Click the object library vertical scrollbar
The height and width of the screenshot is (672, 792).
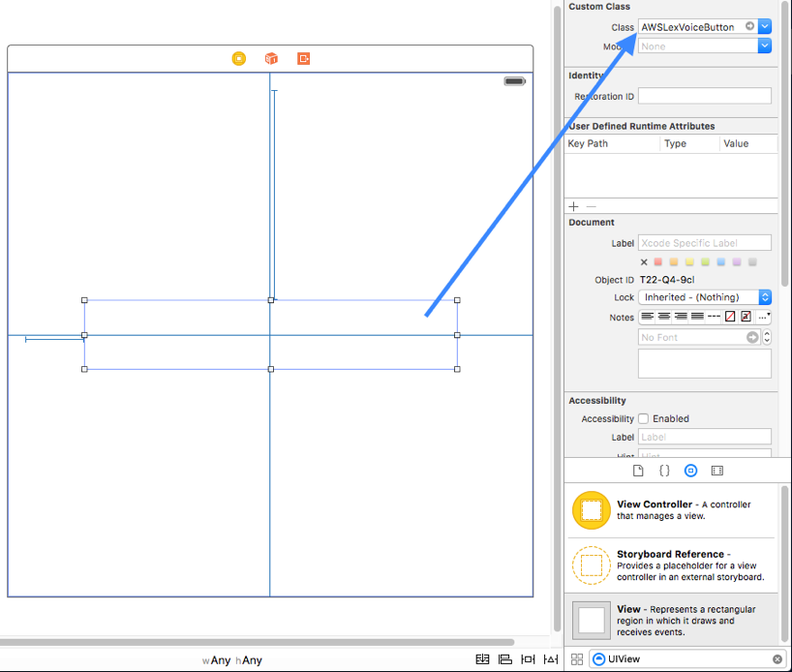[784, 565]
